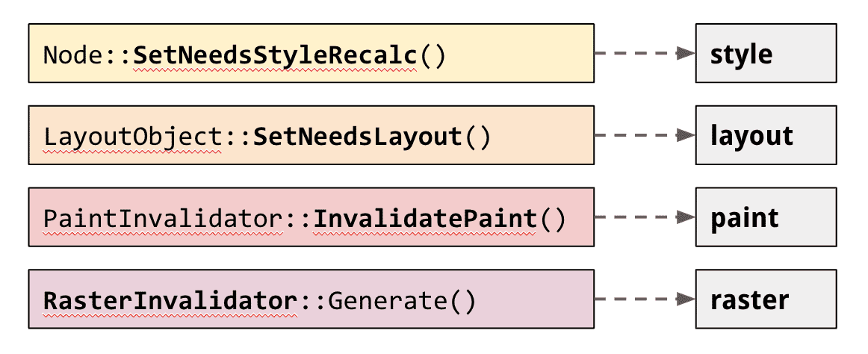Click the dashed arrow pointing to layout
868x354 pixels.
[x=644, y=136]
